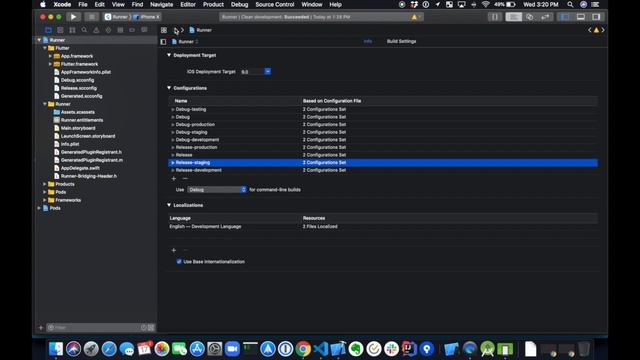Viewport: 640px width, 360px height.
Task: Open the Source Control navigator icon
Action: coord(60,30)
